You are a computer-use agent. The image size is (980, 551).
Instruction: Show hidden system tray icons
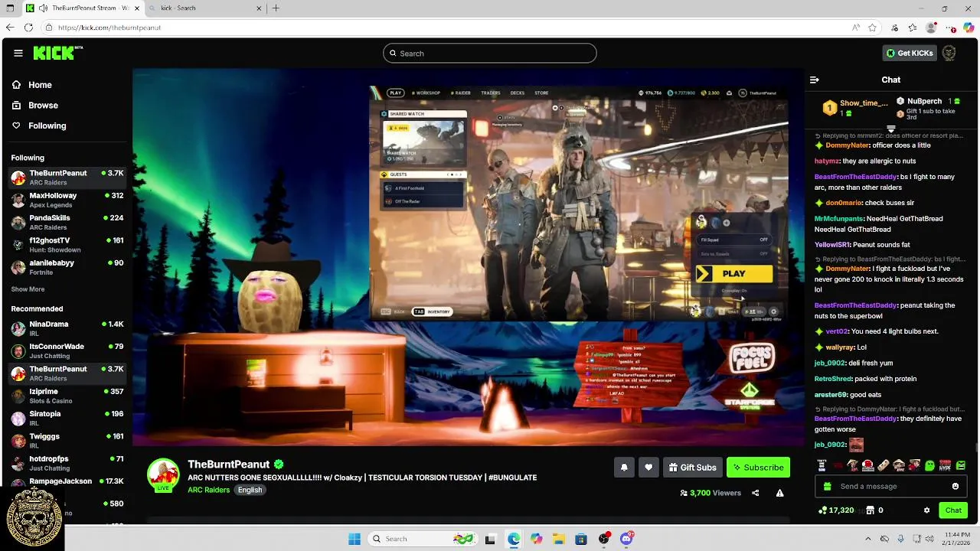[x=867, y=539]
